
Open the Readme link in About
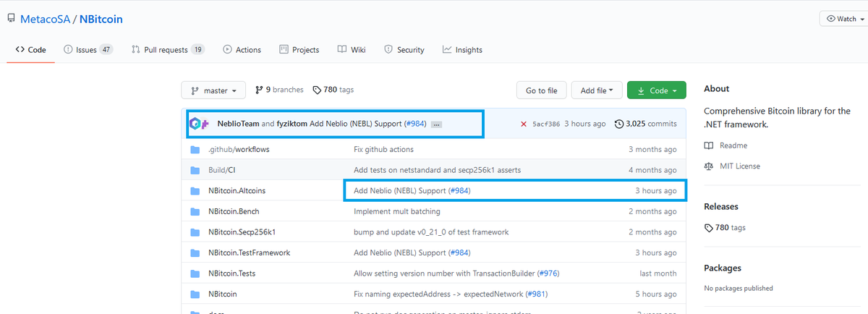[x=733, y=145]
